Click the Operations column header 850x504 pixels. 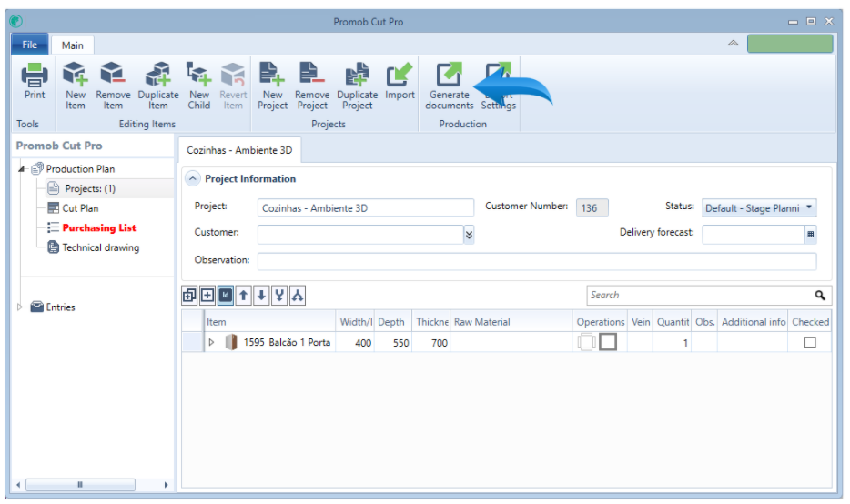tap(600, 322)
